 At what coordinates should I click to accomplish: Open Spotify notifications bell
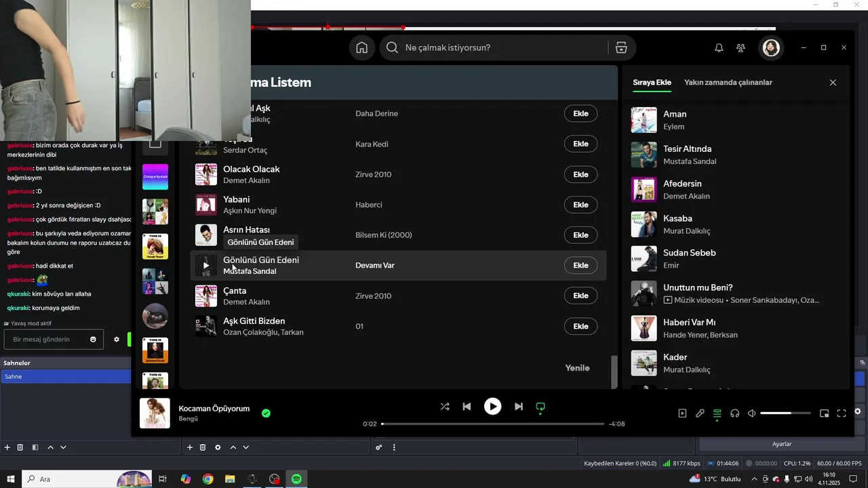tap(719, 47)
